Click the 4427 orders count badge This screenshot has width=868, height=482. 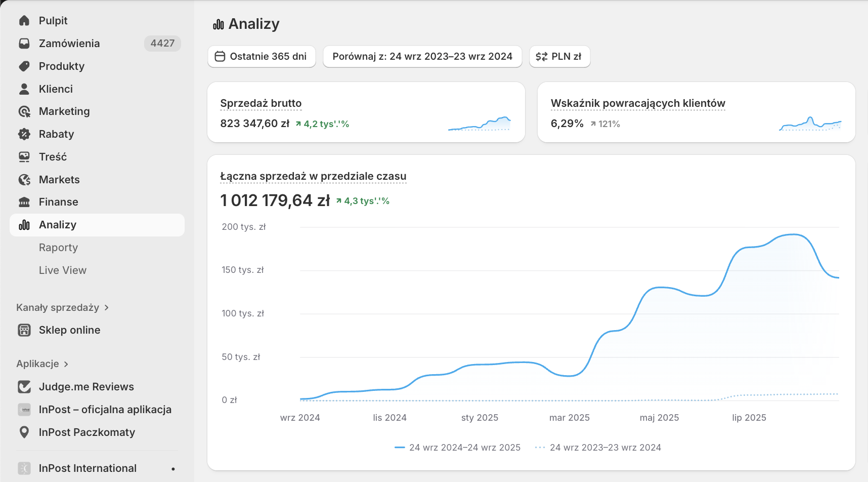point(162,44)
